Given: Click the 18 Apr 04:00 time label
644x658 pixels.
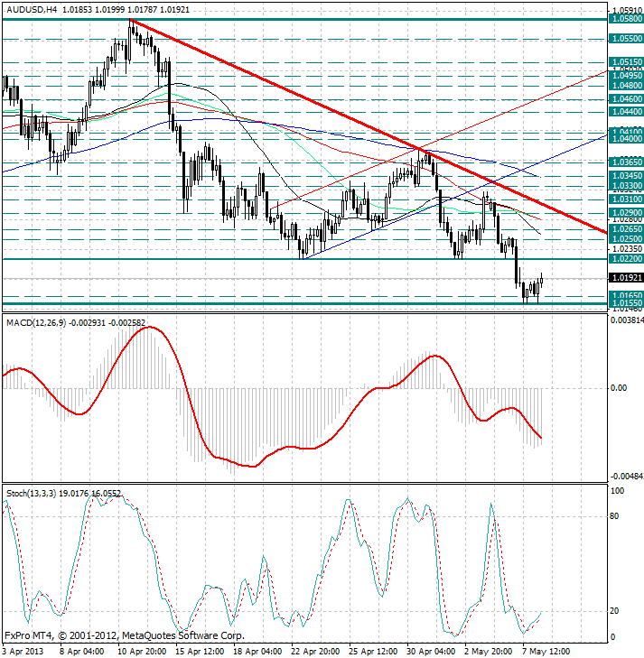Looking at the screenshot, I should [x=257, y=652].
